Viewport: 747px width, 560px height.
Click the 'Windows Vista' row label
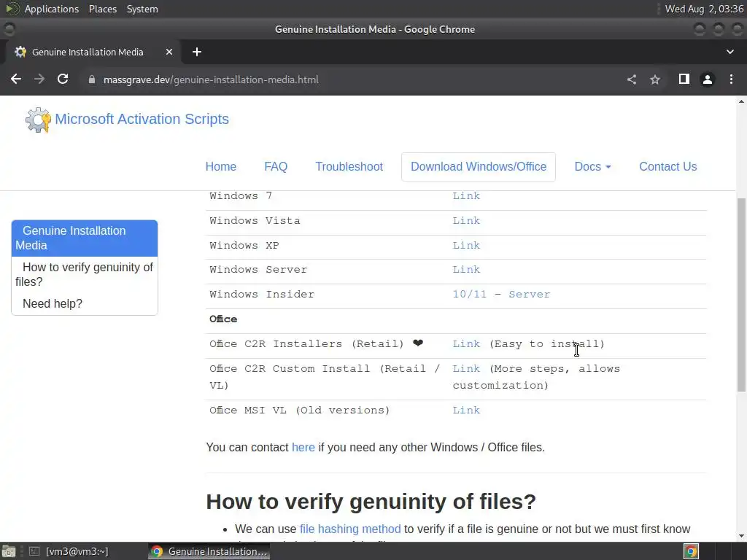click(255, 220)
